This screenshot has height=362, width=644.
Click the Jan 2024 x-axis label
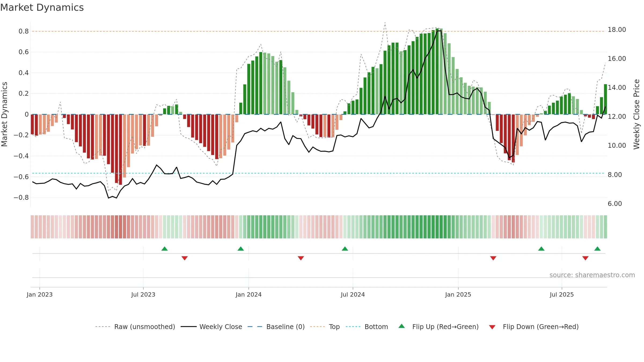point(249,294)
